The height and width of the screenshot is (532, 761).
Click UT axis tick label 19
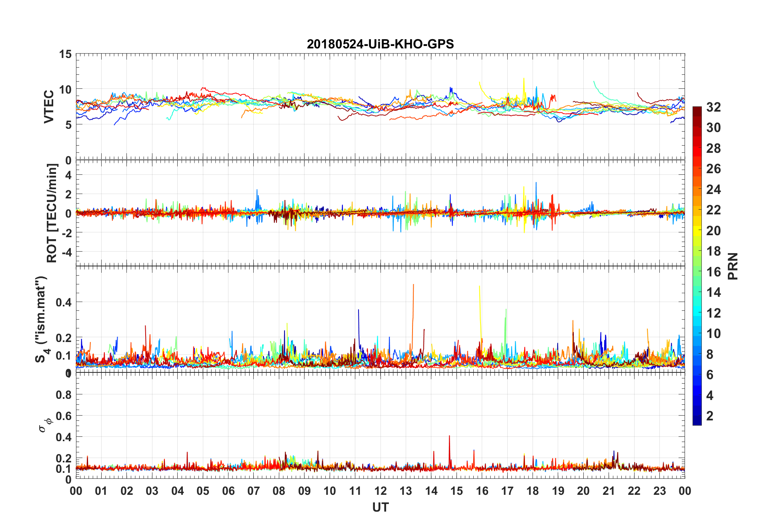[x=558, y=491]
